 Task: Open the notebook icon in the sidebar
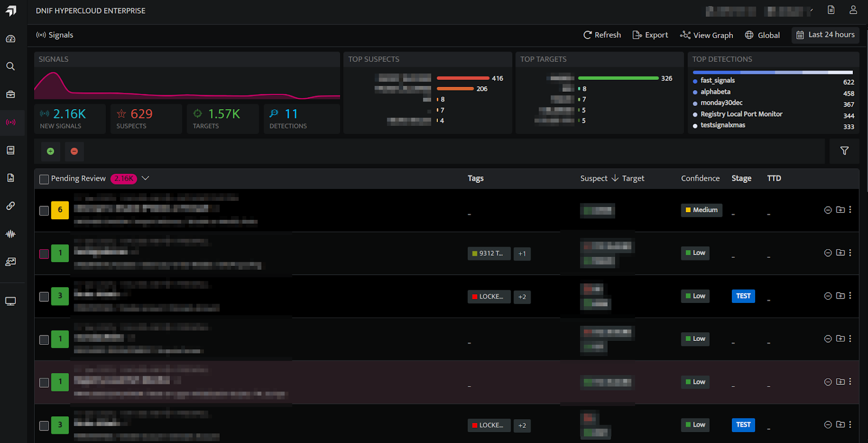pos(10,150)
